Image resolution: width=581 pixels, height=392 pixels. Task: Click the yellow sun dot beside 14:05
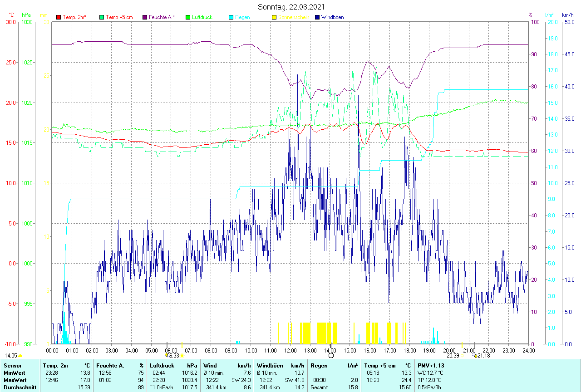tap(20, 356)
